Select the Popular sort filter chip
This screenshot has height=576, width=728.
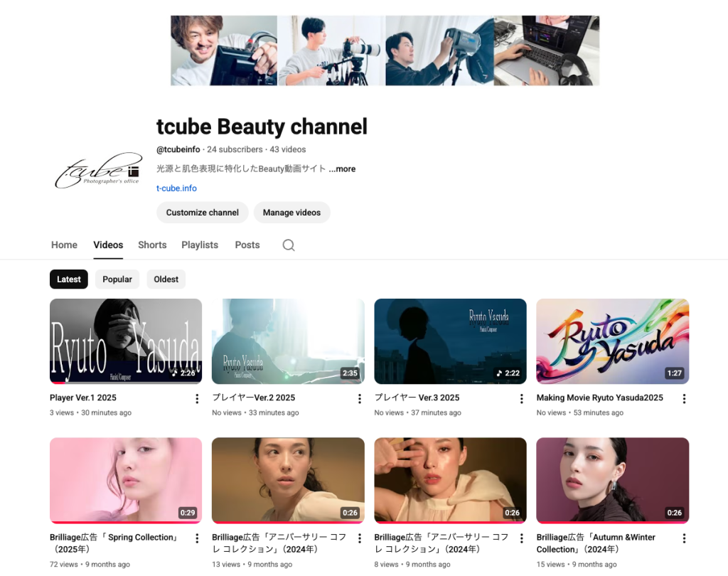(x=117, y=279)
